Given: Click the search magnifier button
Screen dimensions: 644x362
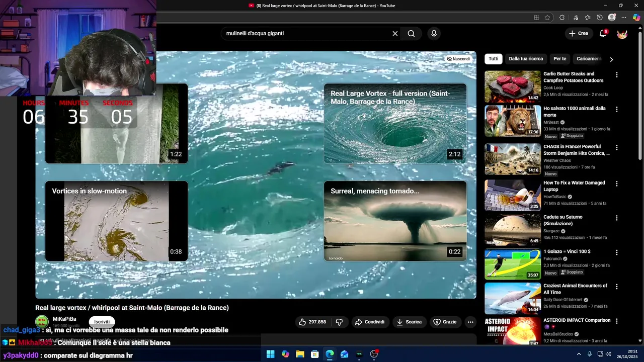Looking at the screenshot, I should [411, 34].
